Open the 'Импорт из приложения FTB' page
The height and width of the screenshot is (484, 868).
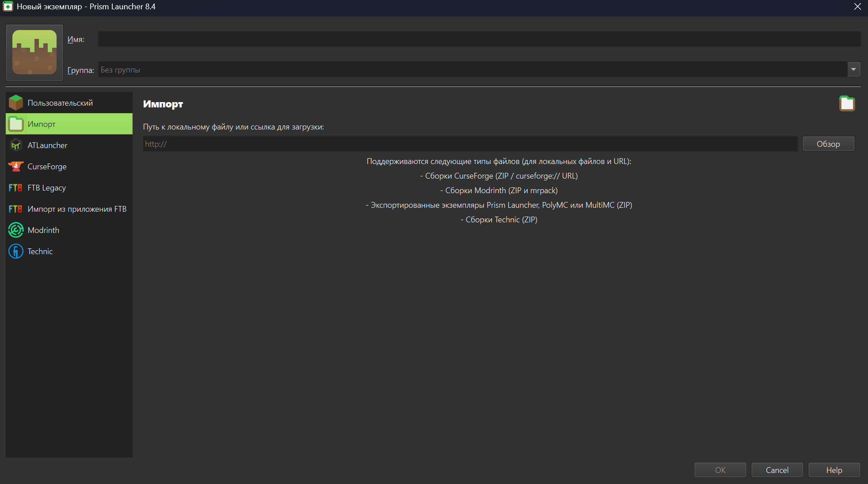77,209
